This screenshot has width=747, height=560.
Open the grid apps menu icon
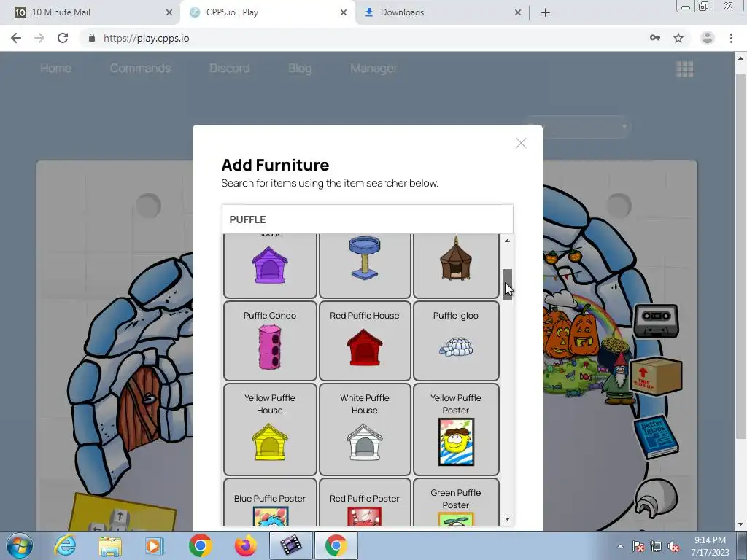684,69
